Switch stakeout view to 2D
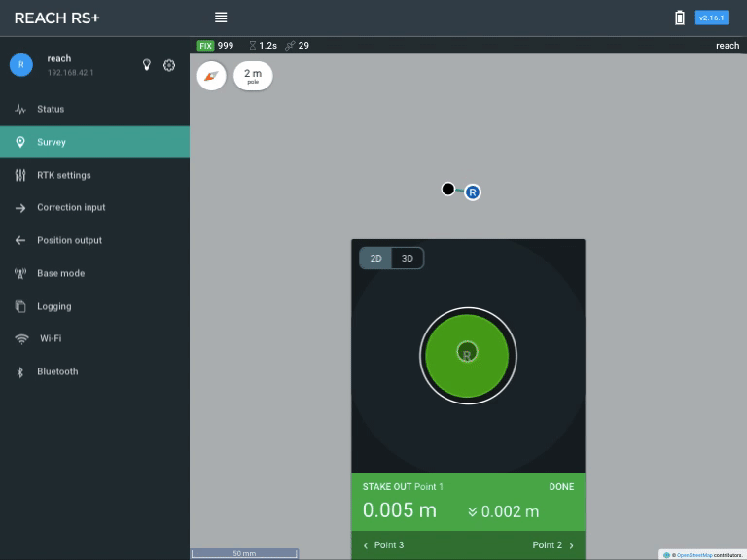 [375, 258]
